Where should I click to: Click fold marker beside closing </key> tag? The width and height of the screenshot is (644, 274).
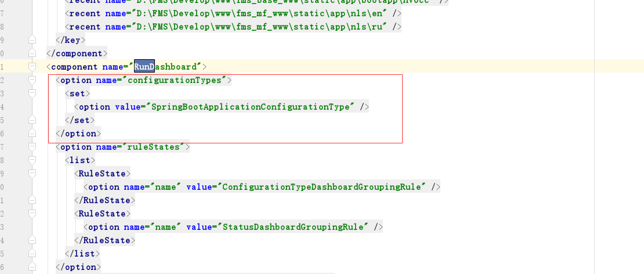pos(32,40)
